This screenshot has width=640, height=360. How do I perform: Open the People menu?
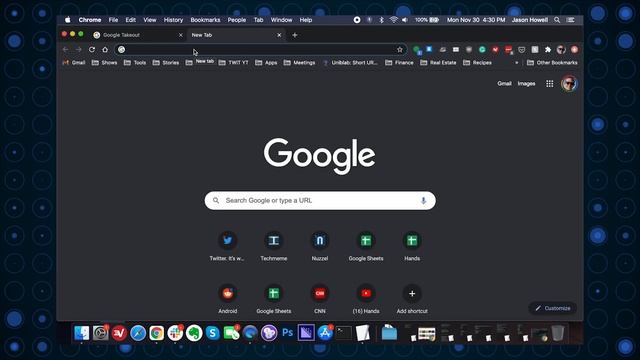[x=237, y=20]
